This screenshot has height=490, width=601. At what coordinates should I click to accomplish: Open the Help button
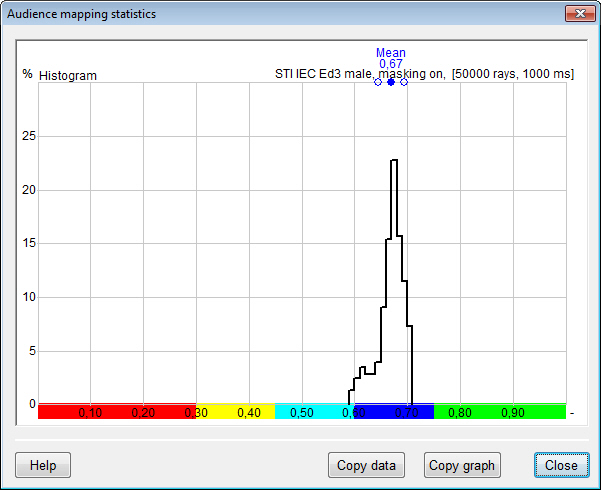pyautogui.click(x=43, y=465)
